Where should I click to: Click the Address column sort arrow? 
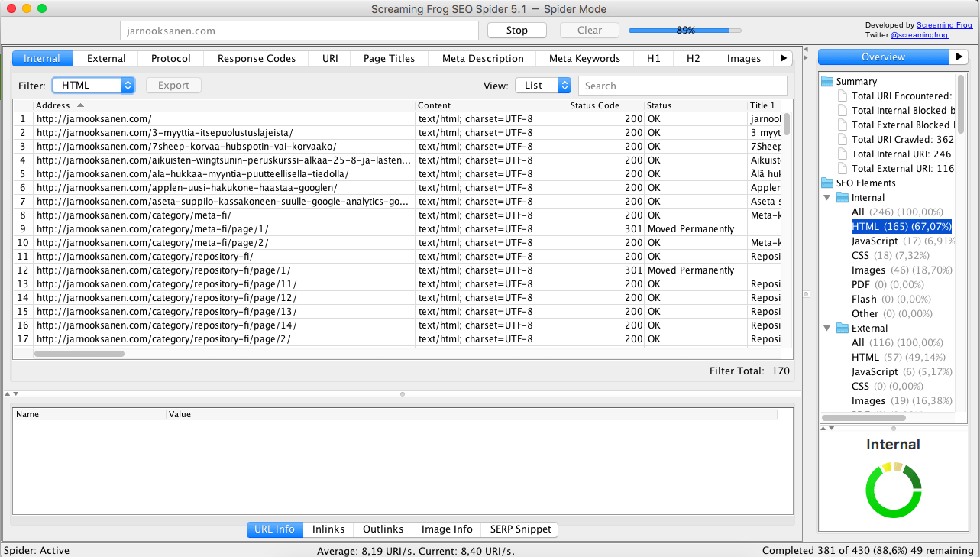pyautogui.click(x=81, y=105)
